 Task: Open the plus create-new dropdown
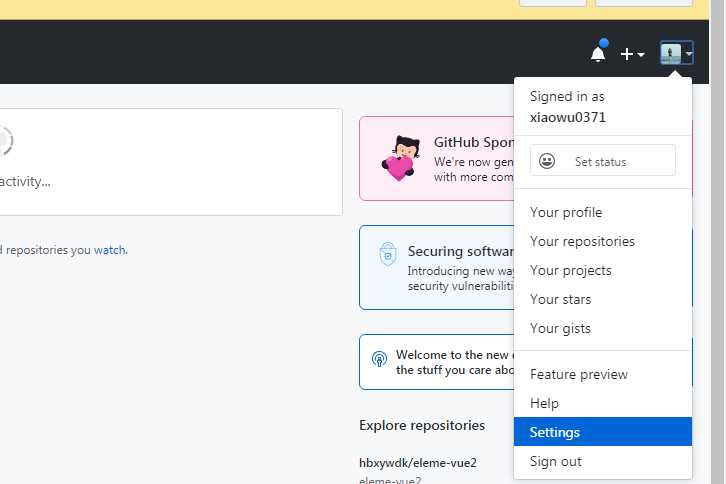coord(632,54)
